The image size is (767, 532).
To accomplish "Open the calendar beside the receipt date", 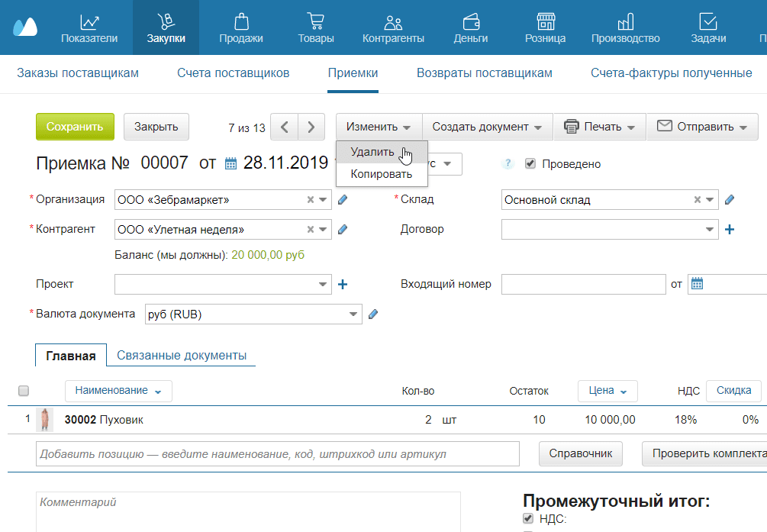I will 230,163.
